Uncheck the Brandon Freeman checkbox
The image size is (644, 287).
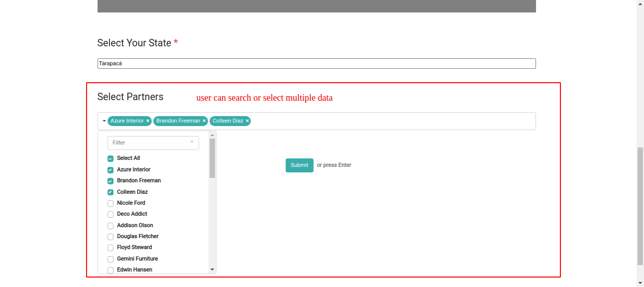point(110,181)
